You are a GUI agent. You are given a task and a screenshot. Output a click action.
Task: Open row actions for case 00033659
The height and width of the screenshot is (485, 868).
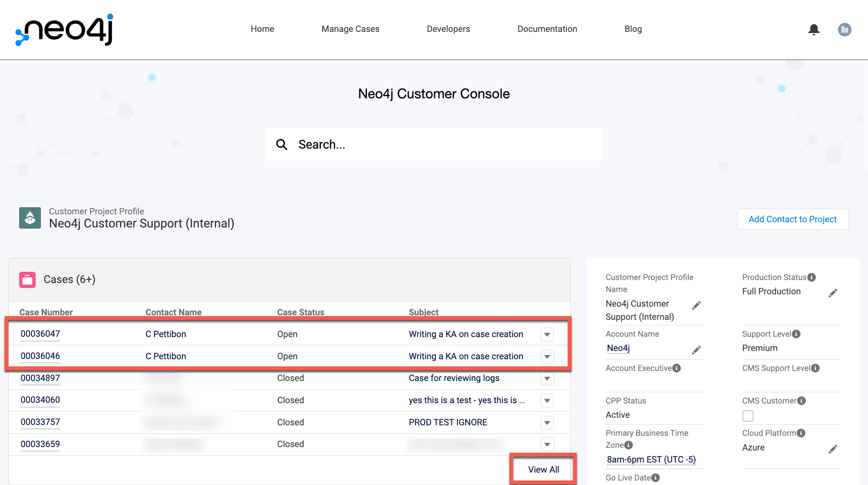(547, 444)
